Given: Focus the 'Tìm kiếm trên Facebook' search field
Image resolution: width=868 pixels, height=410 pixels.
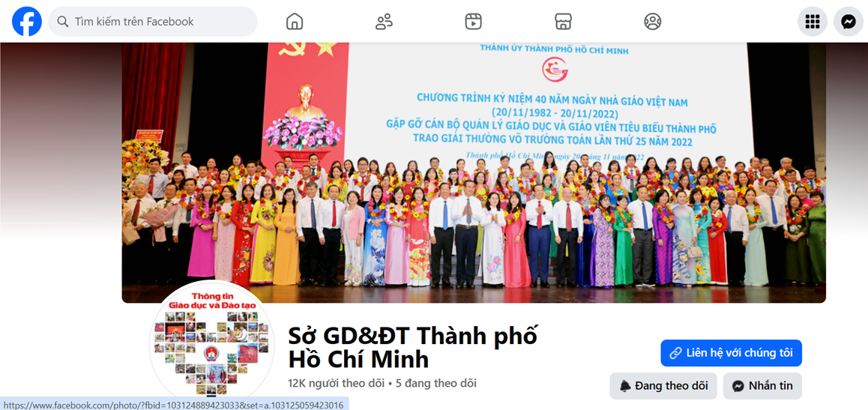Looking at the screenshot, I should (x=153, y=22).
